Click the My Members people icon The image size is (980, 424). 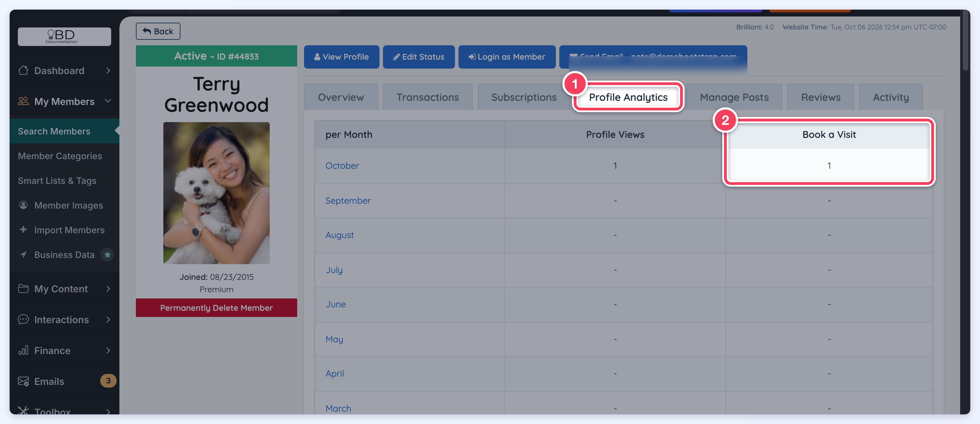(23, 101)
